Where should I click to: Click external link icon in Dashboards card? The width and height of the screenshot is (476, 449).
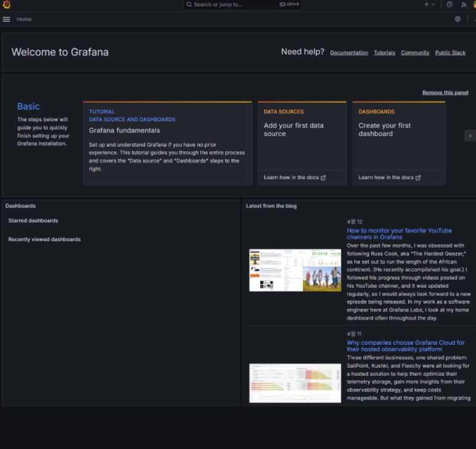[418, 177]
